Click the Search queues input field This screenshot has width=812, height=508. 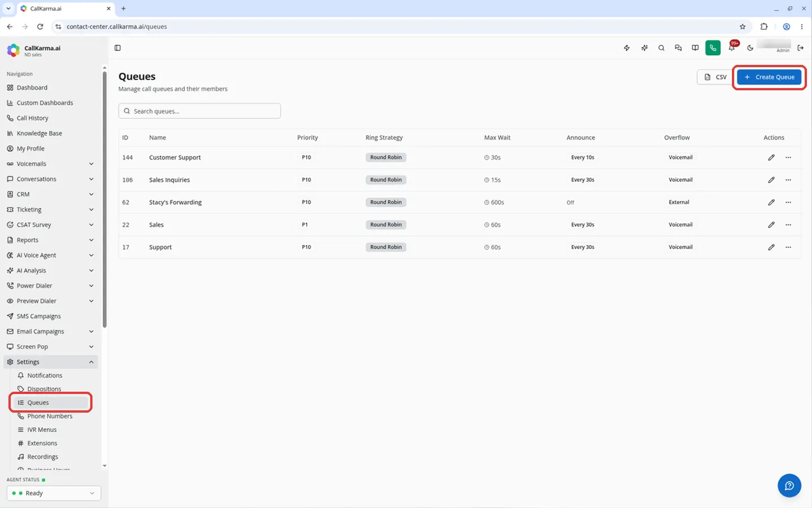point(200,111)
